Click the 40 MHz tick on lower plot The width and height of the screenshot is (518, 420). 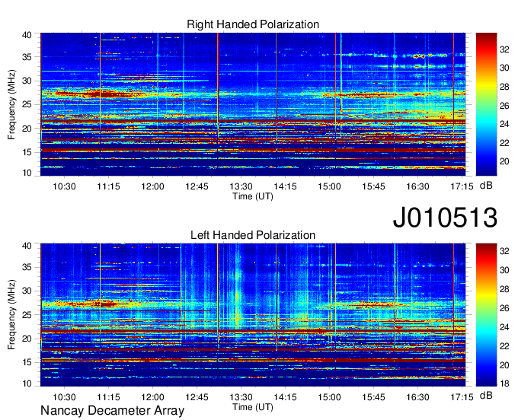(27, 246)
